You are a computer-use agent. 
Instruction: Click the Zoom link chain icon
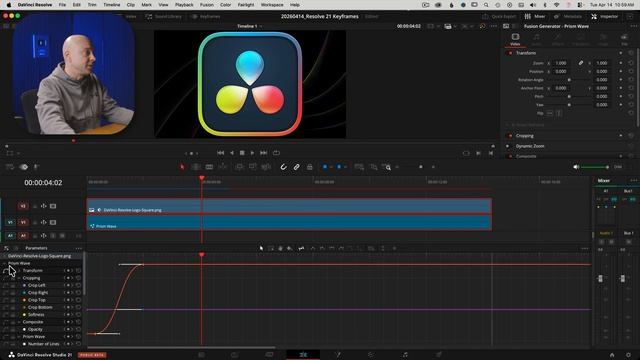[580, 63]
